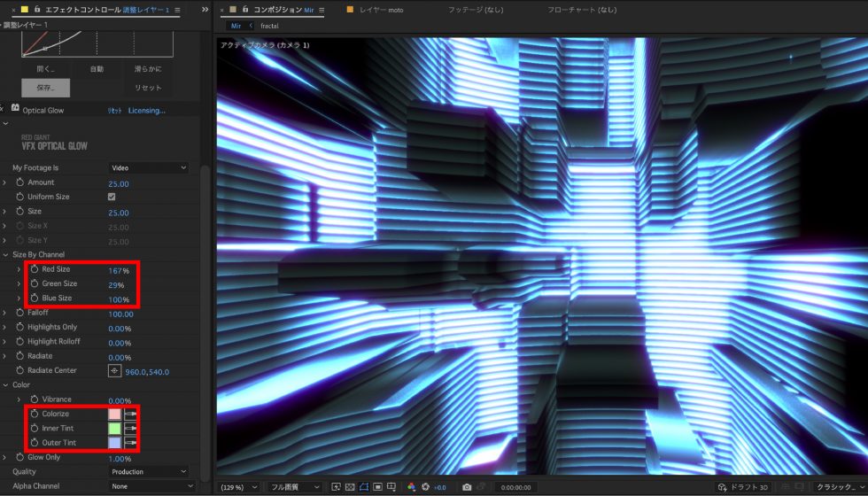Switch to the レイヤー moto tab

click(380, 10)
